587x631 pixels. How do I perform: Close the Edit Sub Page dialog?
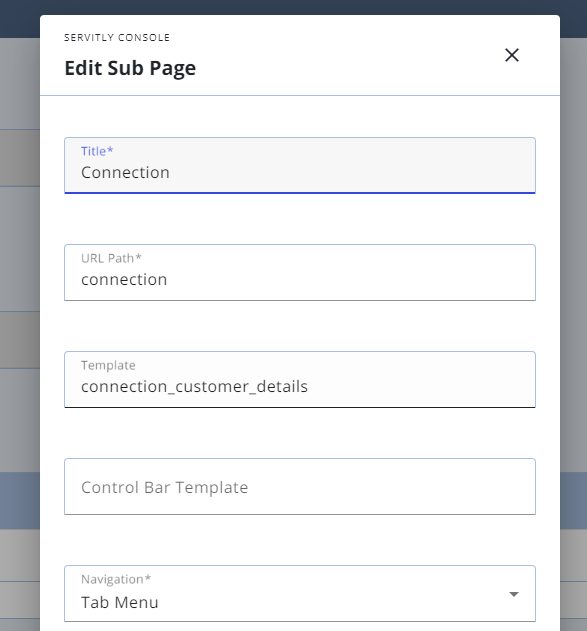[512, 55]
